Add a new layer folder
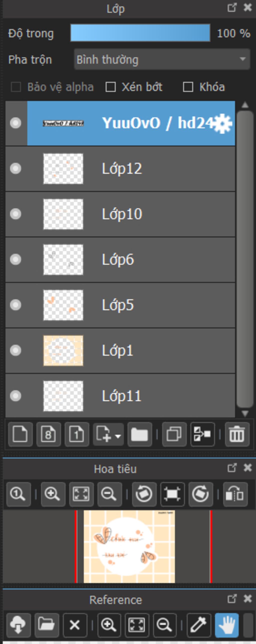The width and height of the screenshot is (256, 644). (139, 434)
